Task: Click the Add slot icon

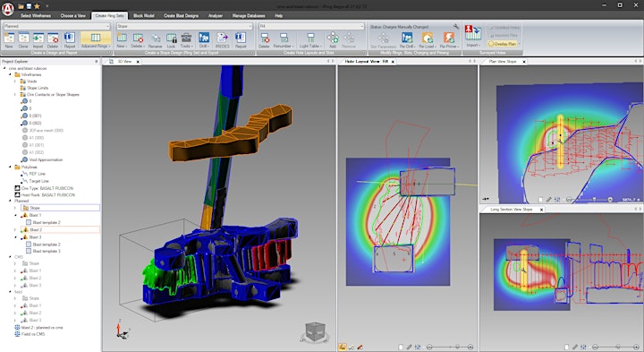Action: point(332,40)
